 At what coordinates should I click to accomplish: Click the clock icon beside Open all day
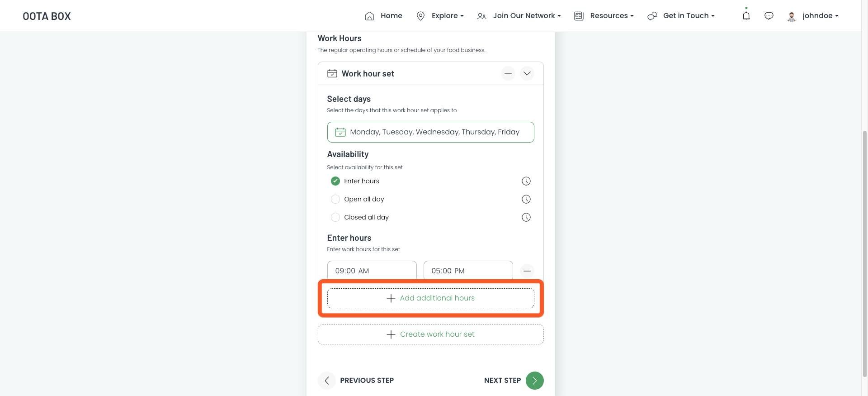click(x=526, y=199)
